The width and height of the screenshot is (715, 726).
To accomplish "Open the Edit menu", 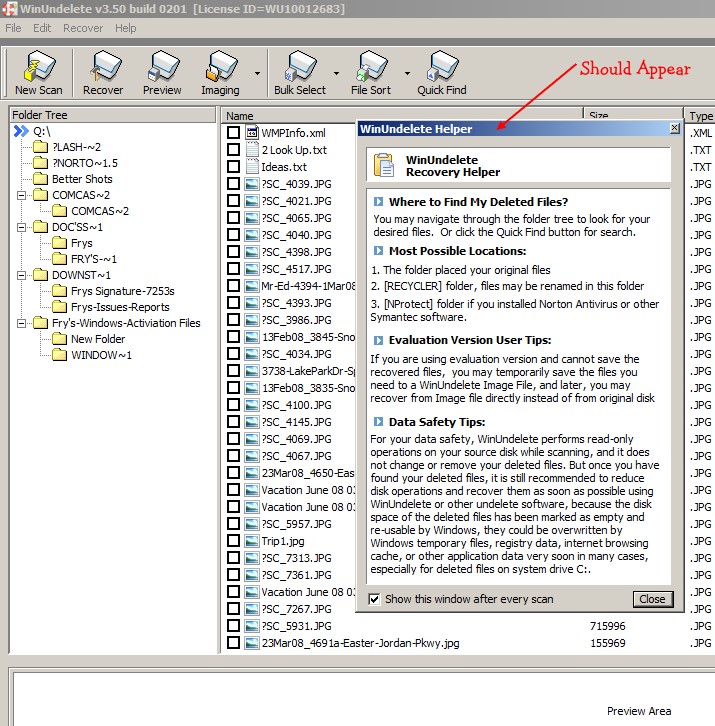I will click(42, 28).
